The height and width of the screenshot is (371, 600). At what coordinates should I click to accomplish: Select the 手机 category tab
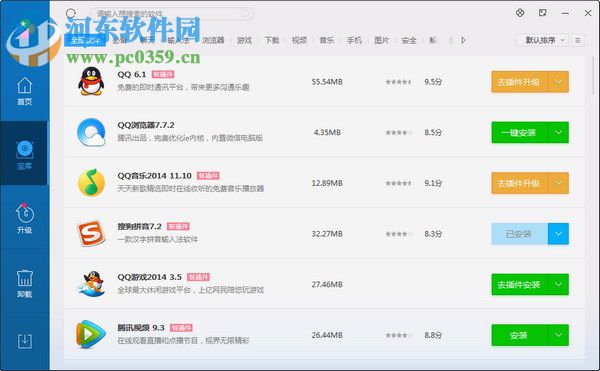coord(354,40)
